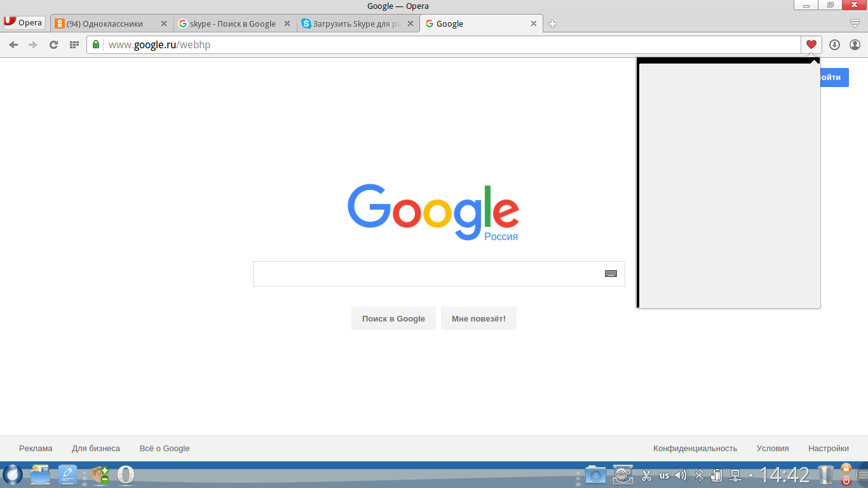The height and width of the screenshot is (488, 868).
Task: Close the Одноклассники tab
Action: tap(163, 24)
